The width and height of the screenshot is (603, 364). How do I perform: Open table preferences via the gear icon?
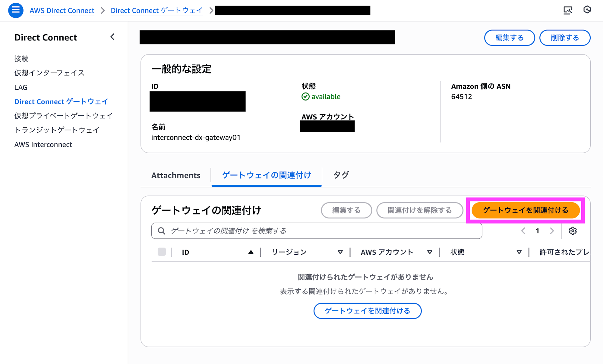[573, 231]
